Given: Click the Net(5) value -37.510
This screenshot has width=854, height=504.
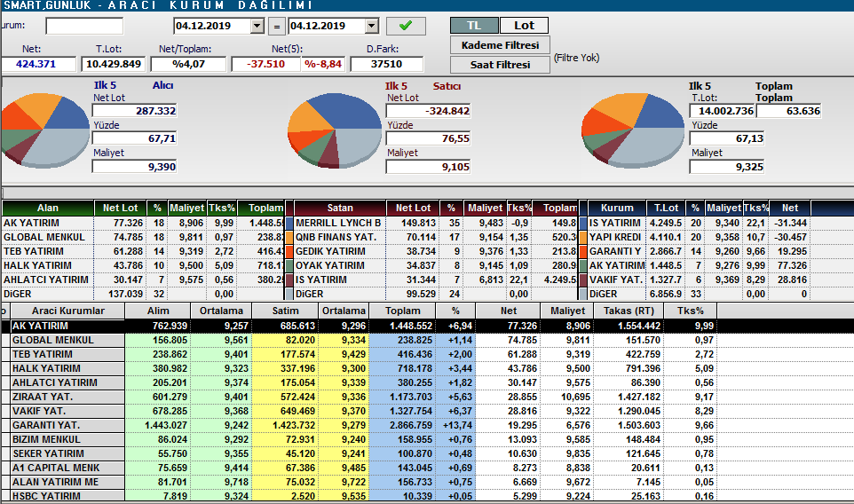Looking at the screenshot, I should (x=265, y=64).
